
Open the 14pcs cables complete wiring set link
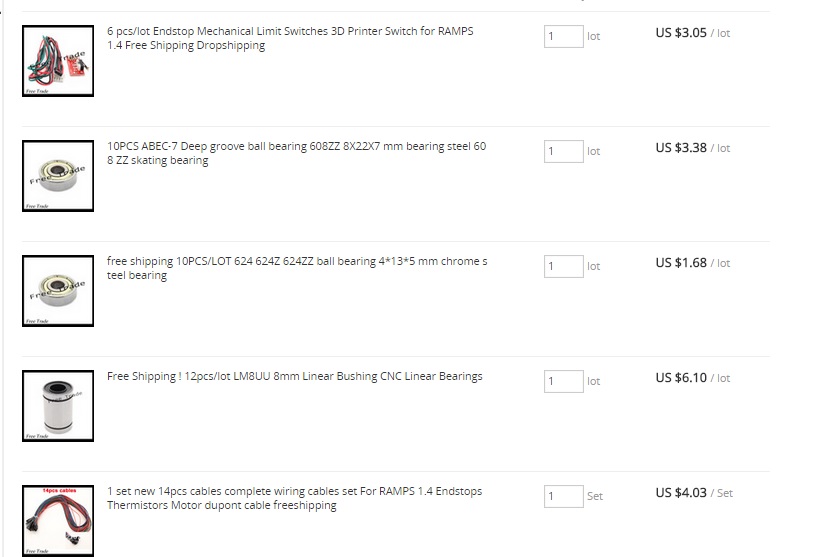coord(295,498)
